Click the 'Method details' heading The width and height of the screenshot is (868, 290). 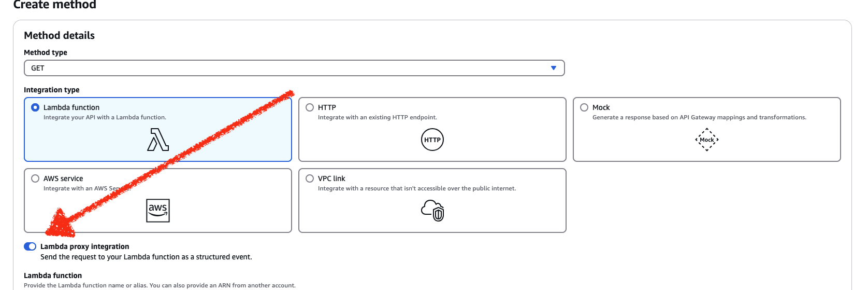60,35
